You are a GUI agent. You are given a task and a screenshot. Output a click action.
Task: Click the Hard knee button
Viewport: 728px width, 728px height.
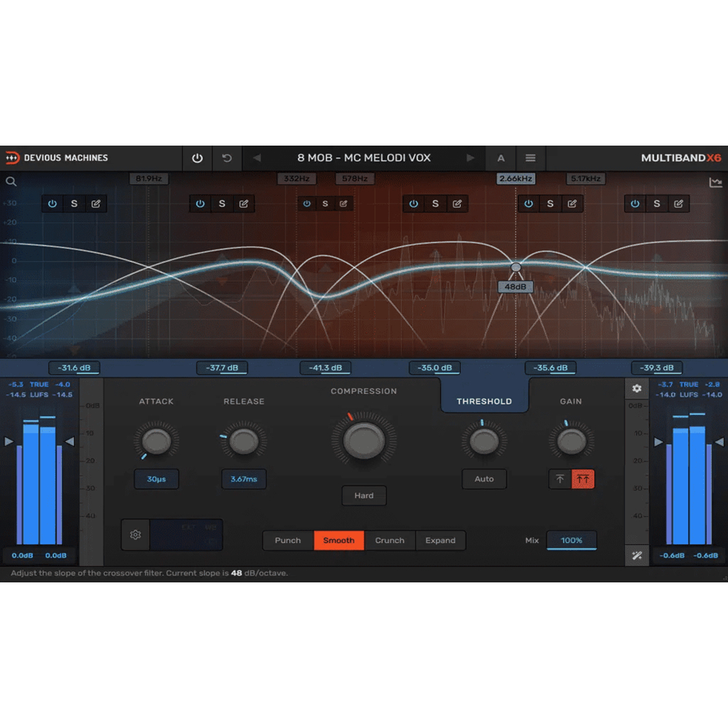(x=364, y=496)
